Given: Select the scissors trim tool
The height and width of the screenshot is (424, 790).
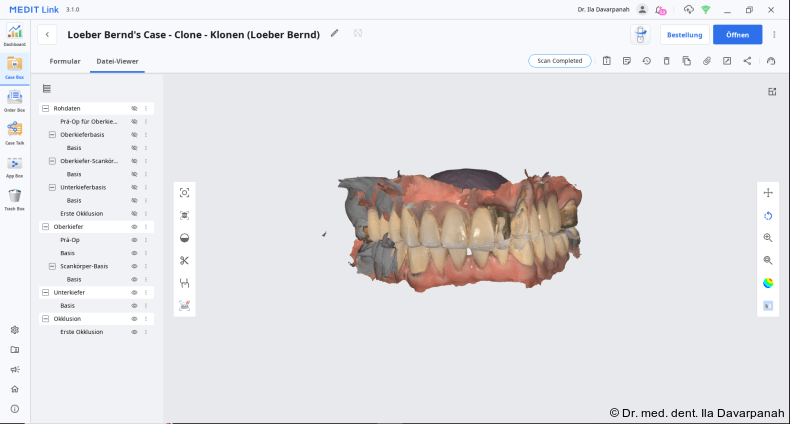Looking at the screenshot, I should [184, 261].
